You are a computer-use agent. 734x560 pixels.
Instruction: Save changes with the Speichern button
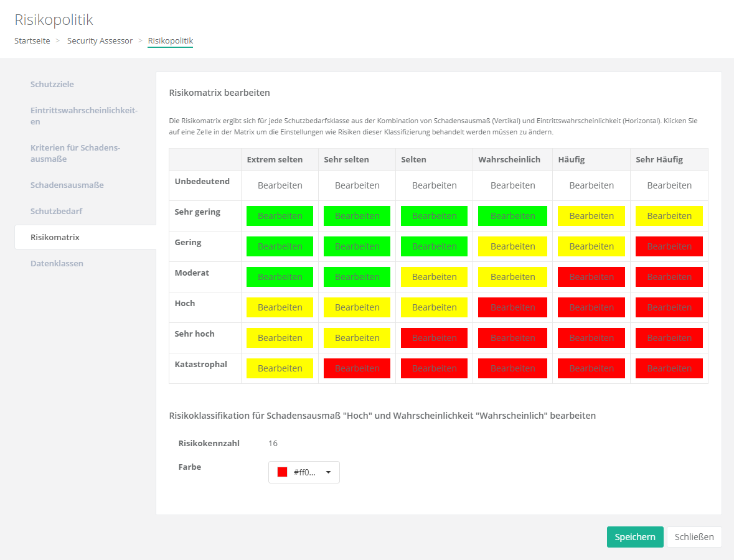[634, 537]
